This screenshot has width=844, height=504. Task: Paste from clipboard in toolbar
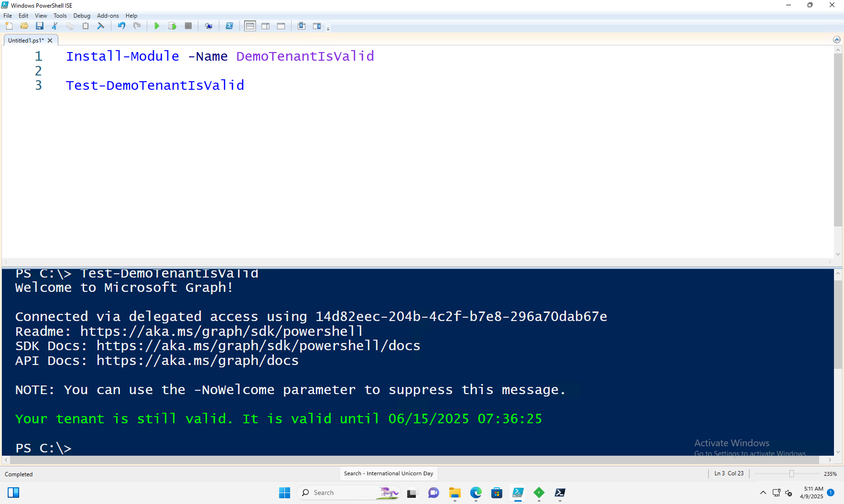pos(86,26)
